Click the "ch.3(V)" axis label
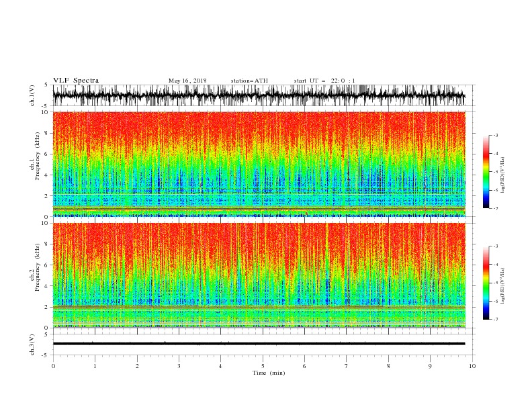The width and height of the screenshot is (532, 411). (x=32, y=345)
